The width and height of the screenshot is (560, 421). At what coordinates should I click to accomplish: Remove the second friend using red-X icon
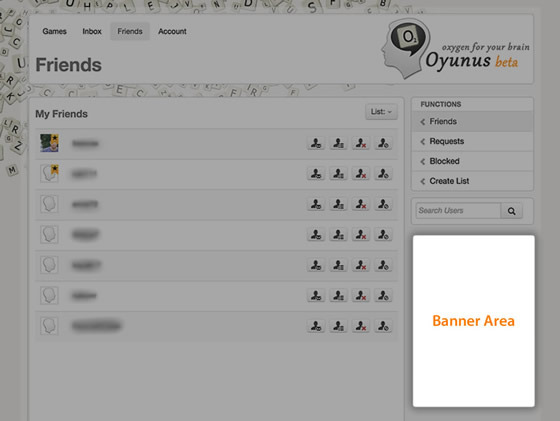tap(361, 174)
